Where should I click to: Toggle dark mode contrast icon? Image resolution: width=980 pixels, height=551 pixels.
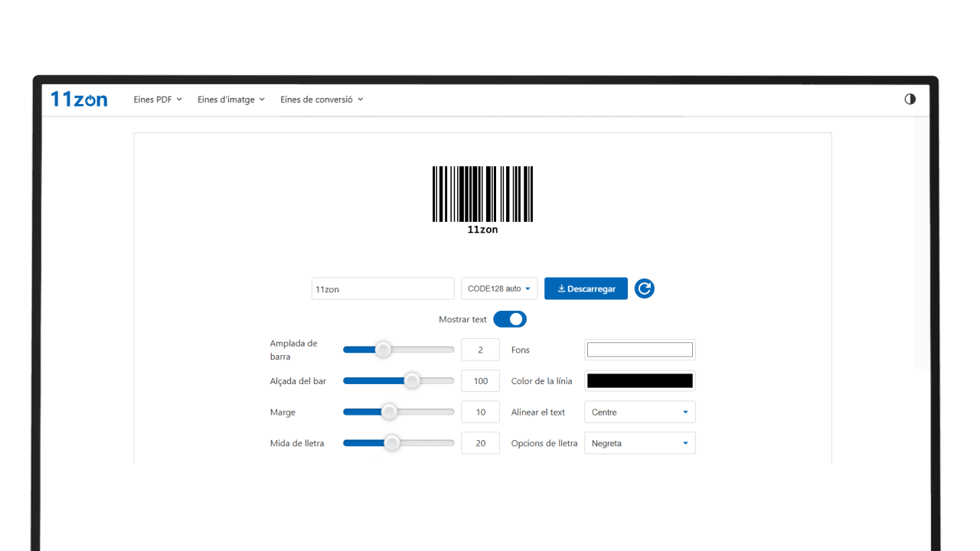(x=910, y=99)
